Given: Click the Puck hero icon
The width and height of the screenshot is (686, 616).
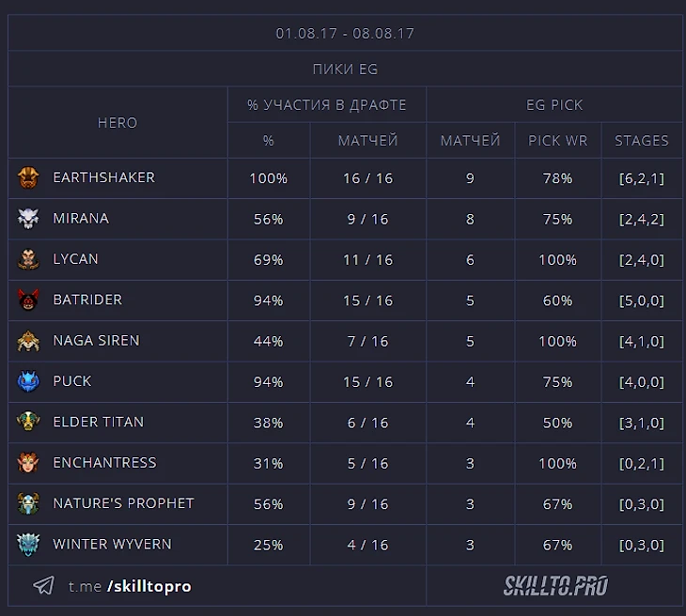Looking at the screenshot, I should (x=28, y=382).
